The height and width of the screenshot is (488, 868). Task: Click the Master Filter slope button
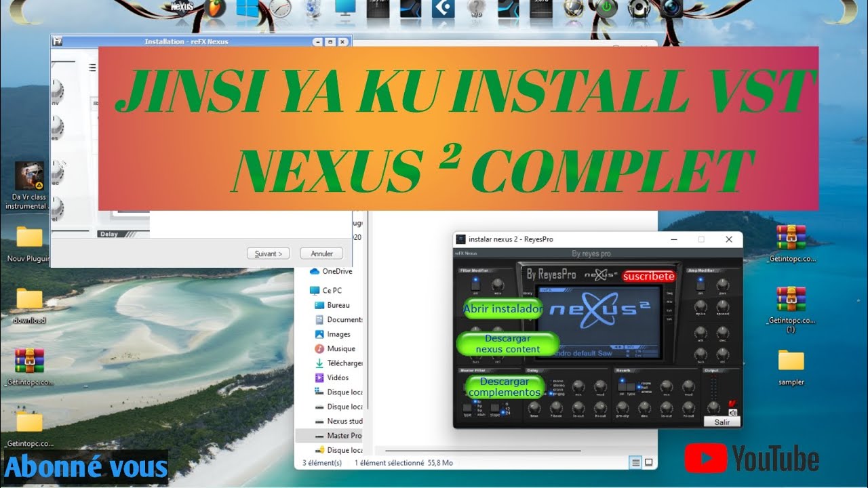494,407
